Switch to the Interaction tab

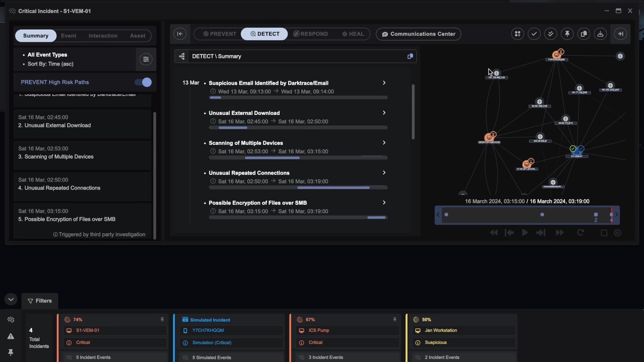coord(103,36)
